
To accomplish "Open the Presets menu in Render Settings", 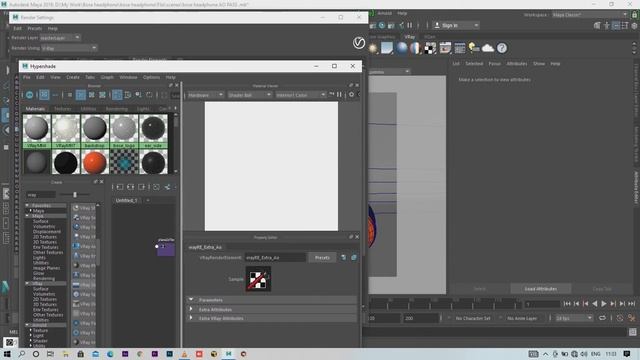I will (x=35, y=29).
